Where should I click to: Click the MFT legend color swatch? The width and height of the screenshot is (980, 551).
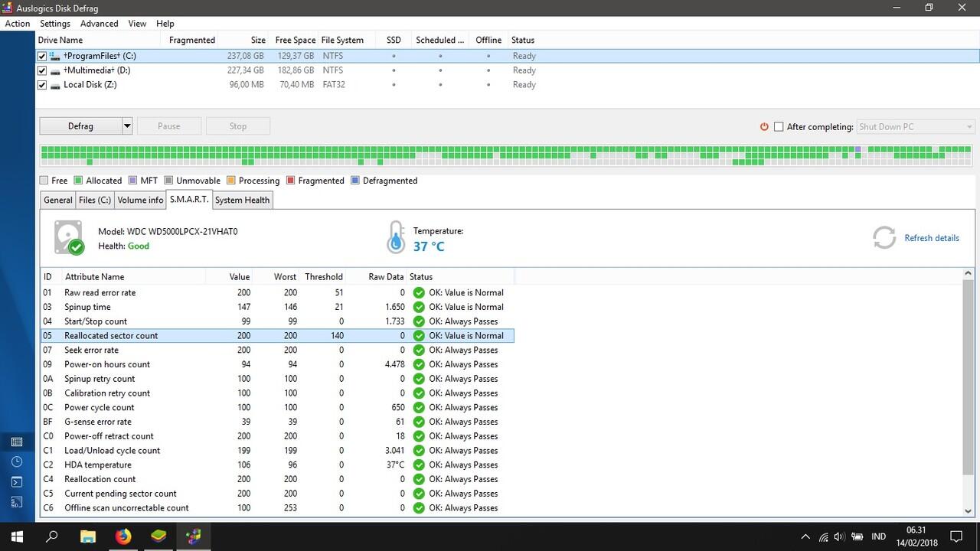[133, 181]
